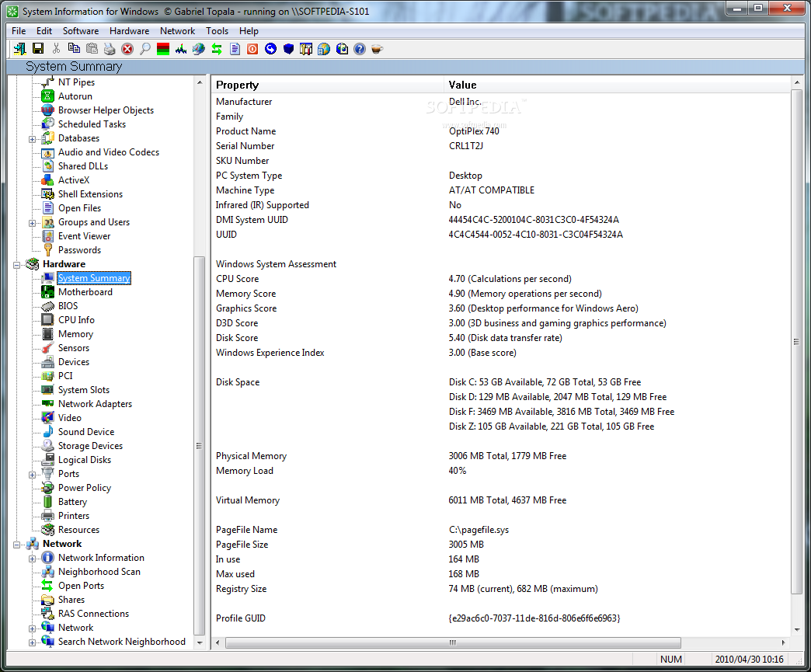Screen dimensions: 811x672
Task: Expand the Groups and Users node
Action: point(32,223)
